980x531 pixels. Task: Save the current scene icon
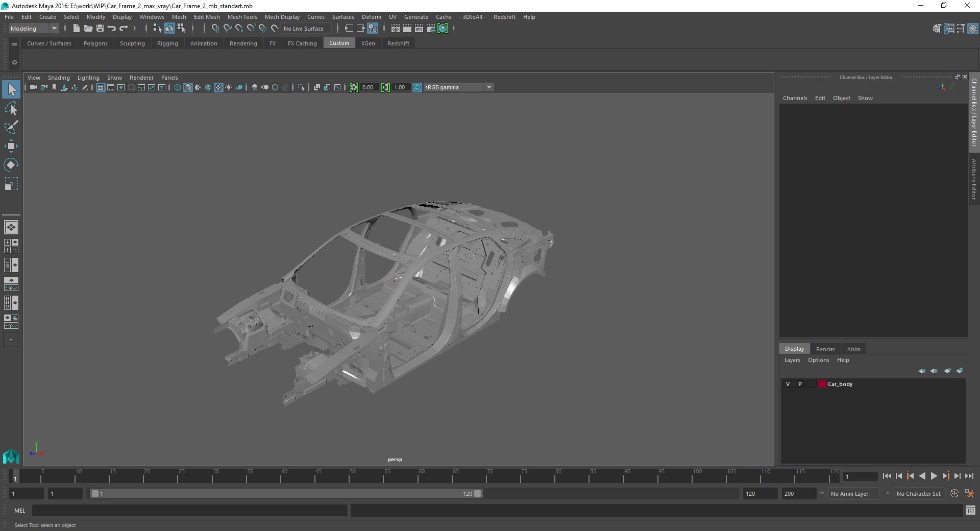coord(100,29)
